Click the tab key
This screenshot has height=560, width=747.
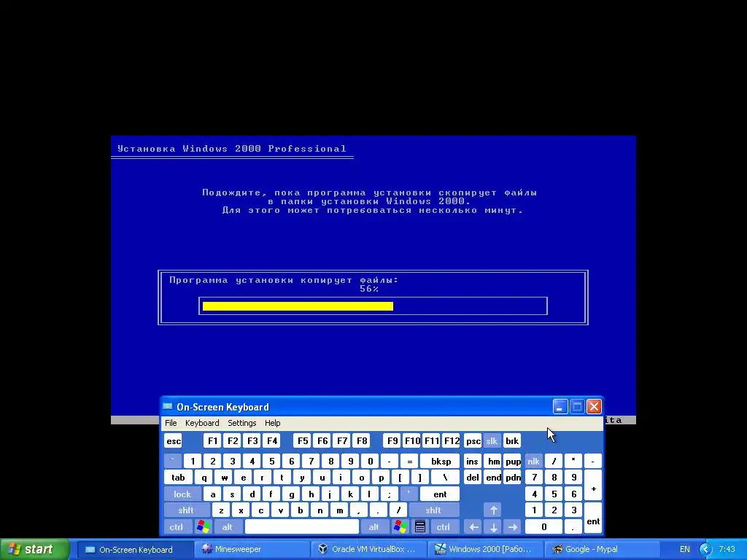[x=178, y=477]
